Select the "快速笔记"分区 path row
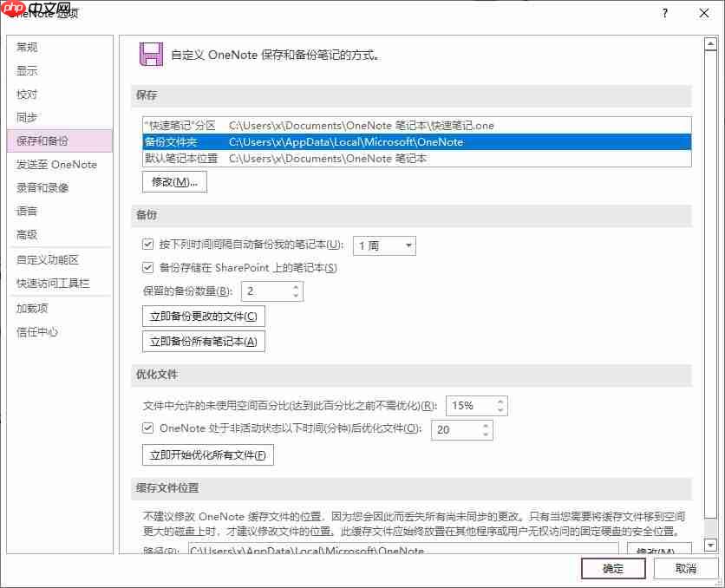The image size is (725, 588). click(x=416, y=125)
